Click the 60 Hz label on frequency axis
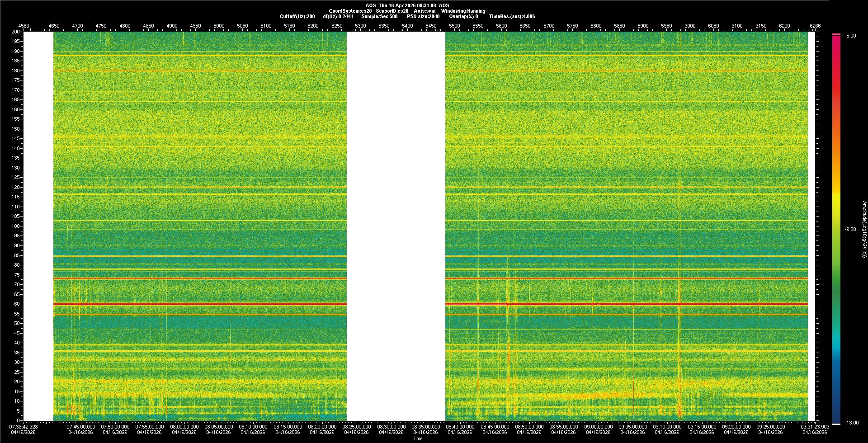 pyautogui.click(x=16, y=304)
